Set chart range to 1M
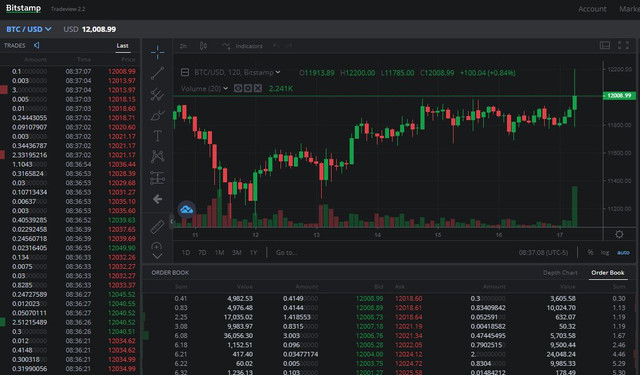Screen dimensions: 640x375 pos(219,253)
